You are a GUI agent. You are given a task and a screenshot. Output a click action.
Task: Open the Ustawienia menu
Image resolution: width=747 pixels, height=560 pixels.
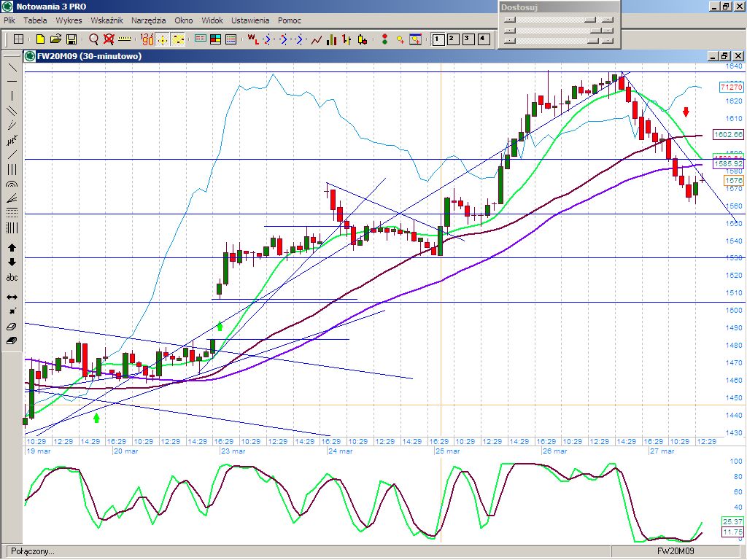[x=250, y=20]
